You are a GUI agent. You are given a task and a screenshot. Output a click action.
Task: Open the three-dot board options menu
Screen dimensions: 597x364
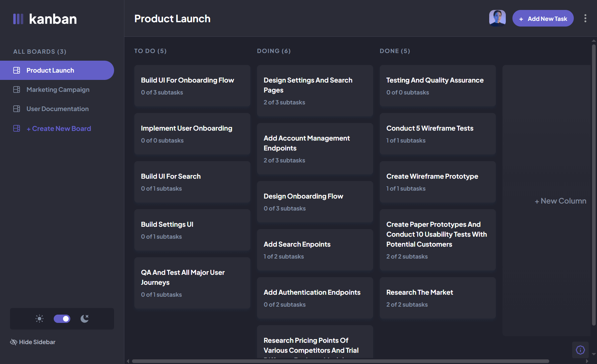(585, 18)
